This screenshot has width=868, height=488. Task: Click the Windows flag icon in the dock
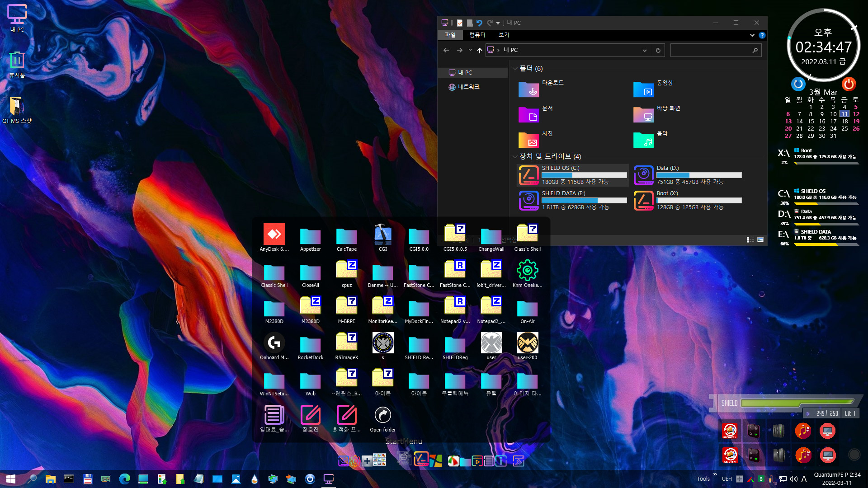435,460
